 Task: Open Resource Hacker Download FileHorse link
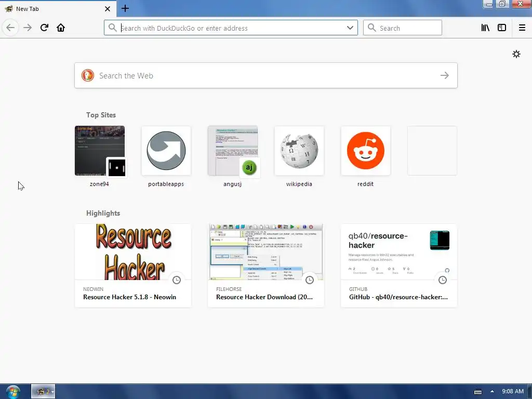click(x=264, y=297)
